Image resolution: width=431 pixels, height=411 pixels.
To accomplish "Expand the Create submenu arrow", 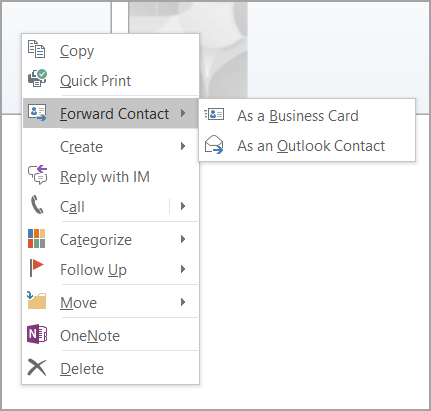I will coord(183,146).
